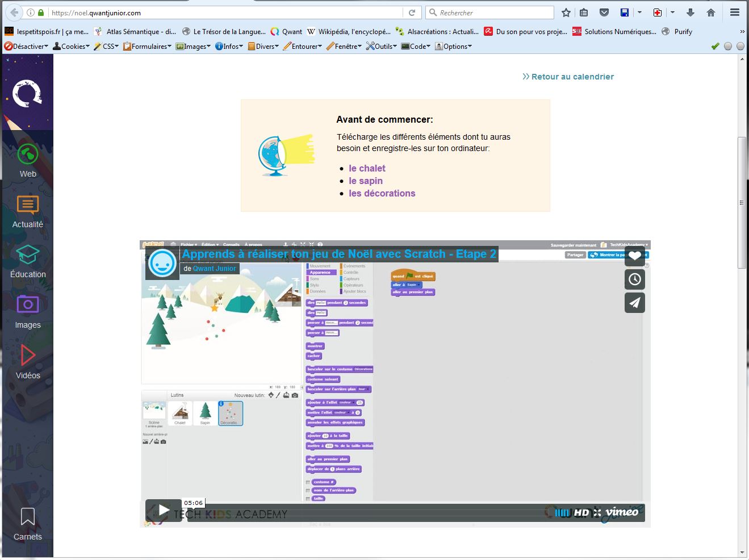Like the video with the heart icon
Screen dimensions: 749x560
(635, 256)
